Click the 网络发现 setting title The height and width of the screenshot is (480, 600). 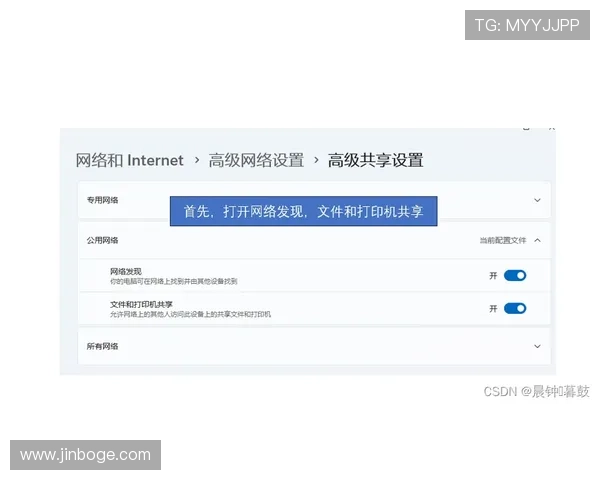[126, 271]
